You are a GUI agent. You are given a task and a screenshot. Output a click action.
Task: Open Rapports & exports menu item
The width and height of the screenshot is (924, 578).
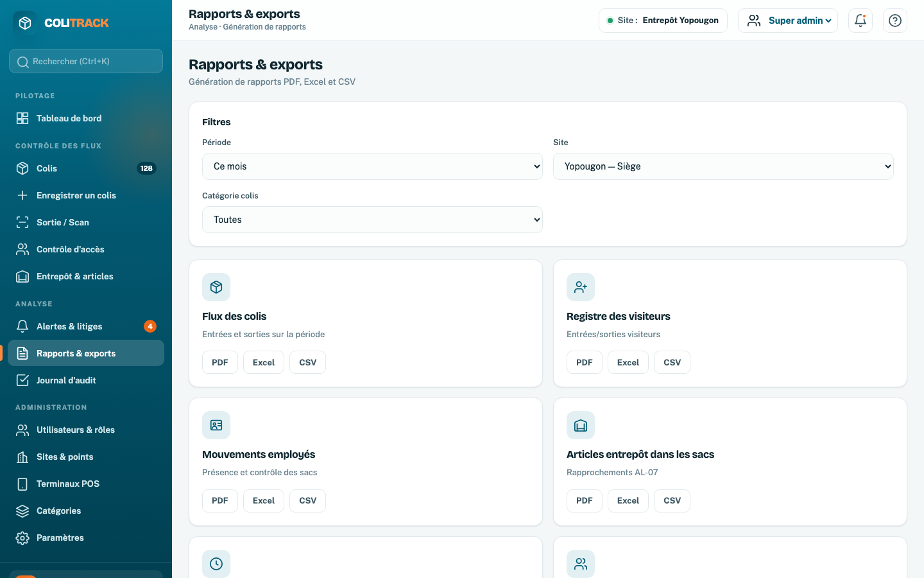coord(86,353)
